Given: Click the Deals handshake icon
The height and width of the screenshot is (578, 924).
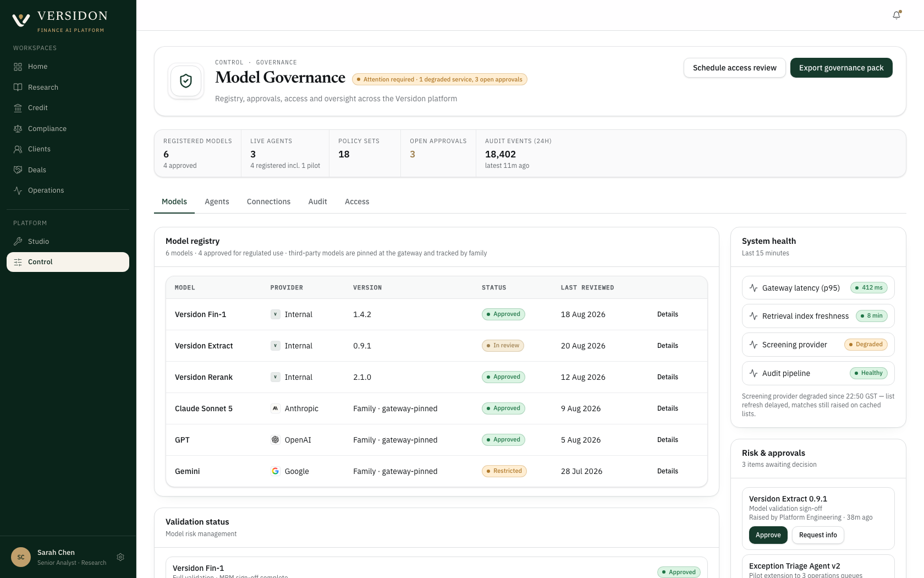Looking at the screenshot, I should (x=18, y=170).
